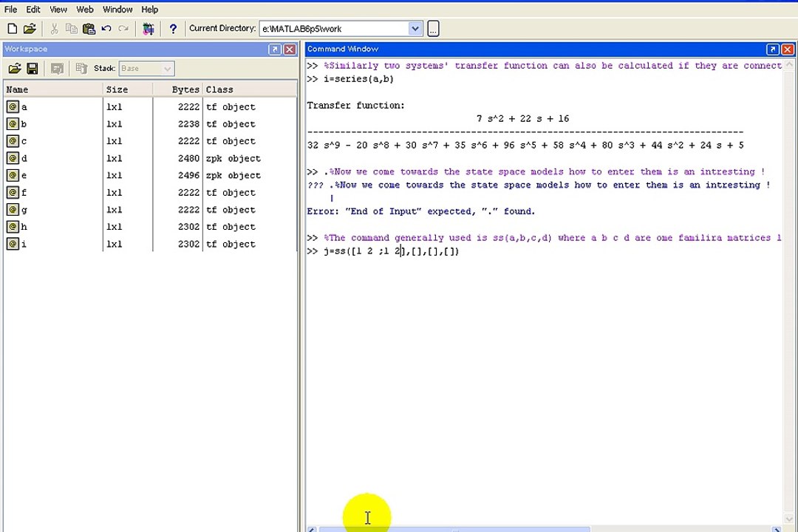The image size is (798, 532).
Task: Click the Command Window vertical scroll-up arrow
Action: (x=789, y=65)
